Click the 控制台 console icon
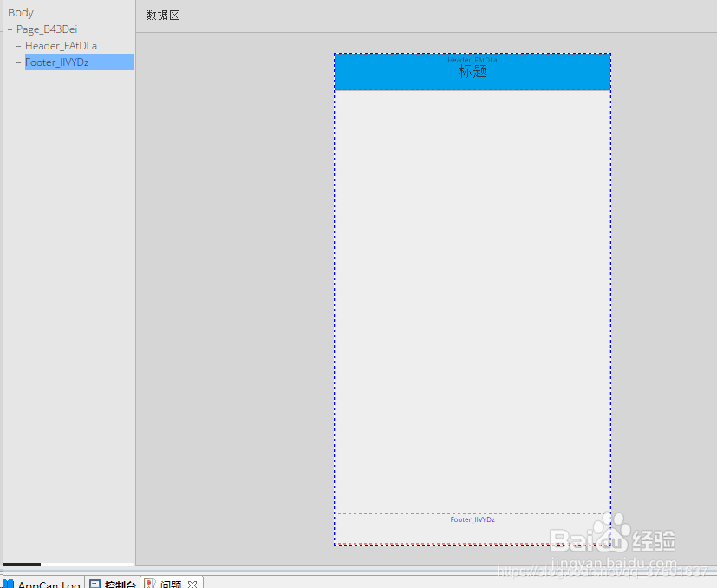Image resolution: width=717 pixels, height=588 pixels. click(95, 584)
